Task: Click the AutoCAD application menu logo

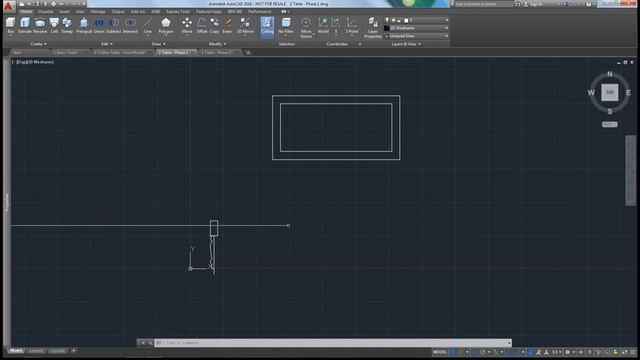Action: (9, 6)
